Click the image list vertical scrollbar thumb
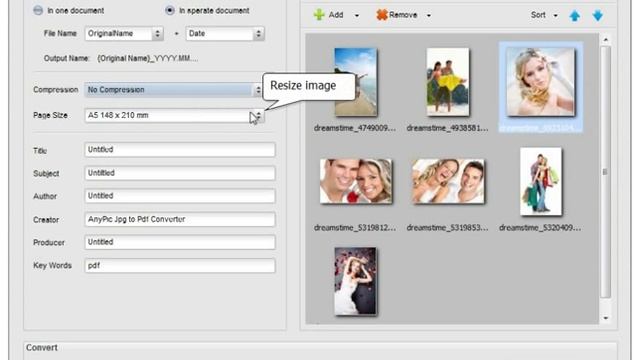 (605, 172)
